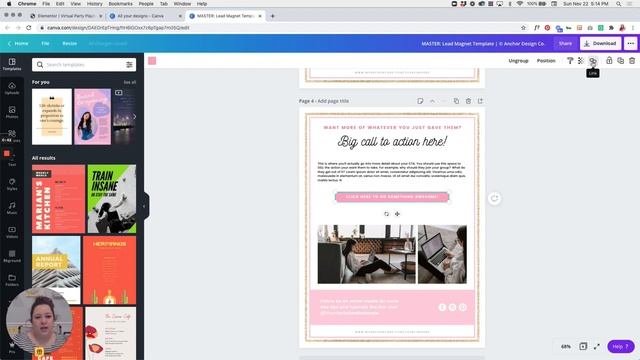The width and height of the screenshot is (640, 360).
Task: Select the quote template with beige card
Action: (x=52, y=116)
